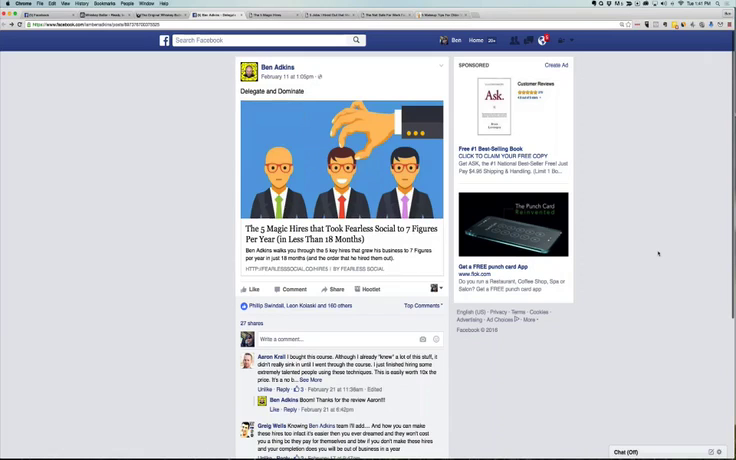Image resolution: width=736 pixels, height=460 pixels.
Task: Click the Hootlet icon
Action: (x=357, y=289)
